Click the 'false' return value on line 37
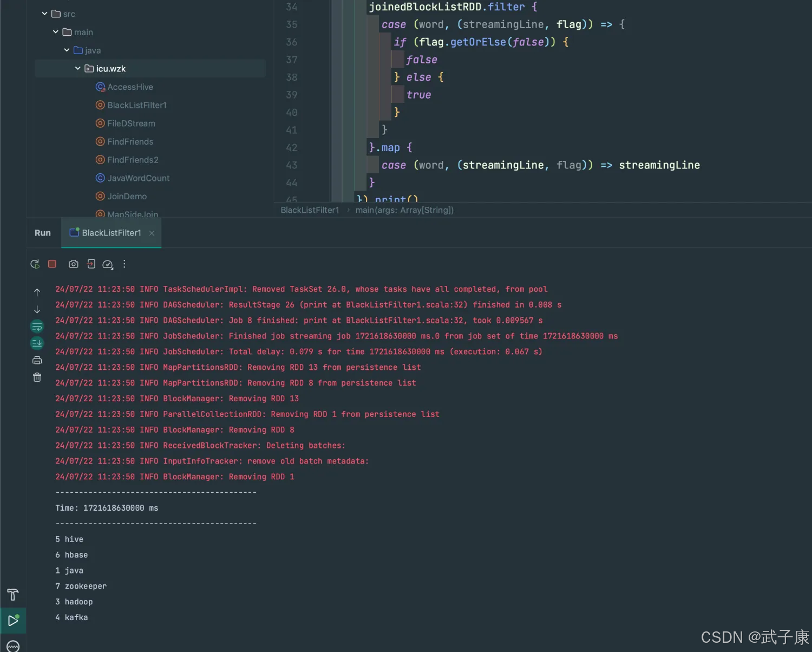This screenshot has height=652, width=812. pos(422,60)
